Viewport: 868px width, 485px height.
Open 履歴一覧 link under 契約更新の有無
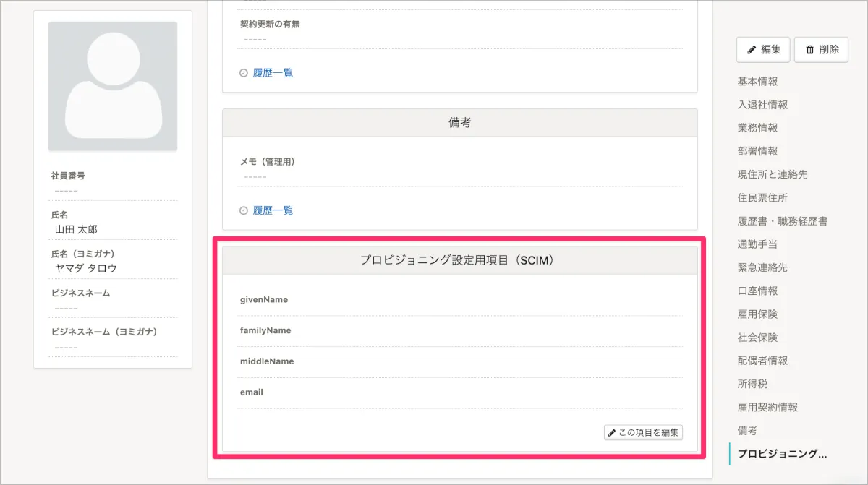(x=273, y=73)
